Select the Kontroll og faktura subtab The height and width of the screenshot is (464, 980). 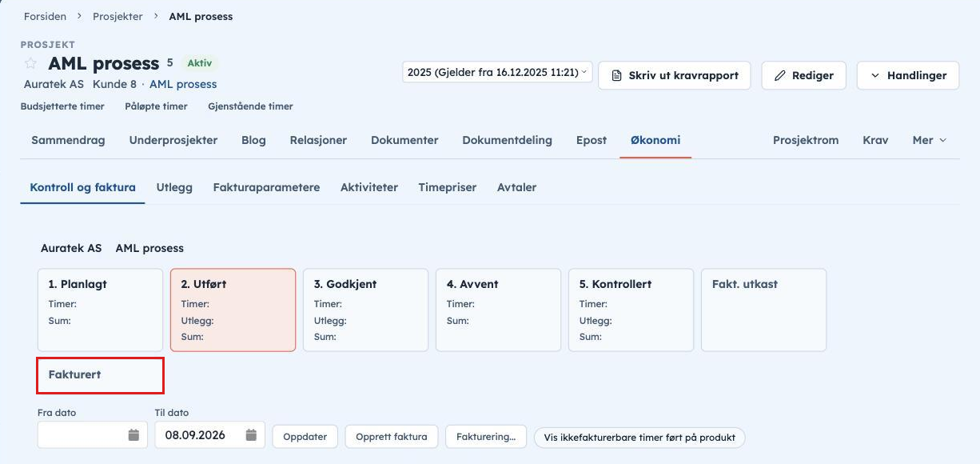[82, 187]
